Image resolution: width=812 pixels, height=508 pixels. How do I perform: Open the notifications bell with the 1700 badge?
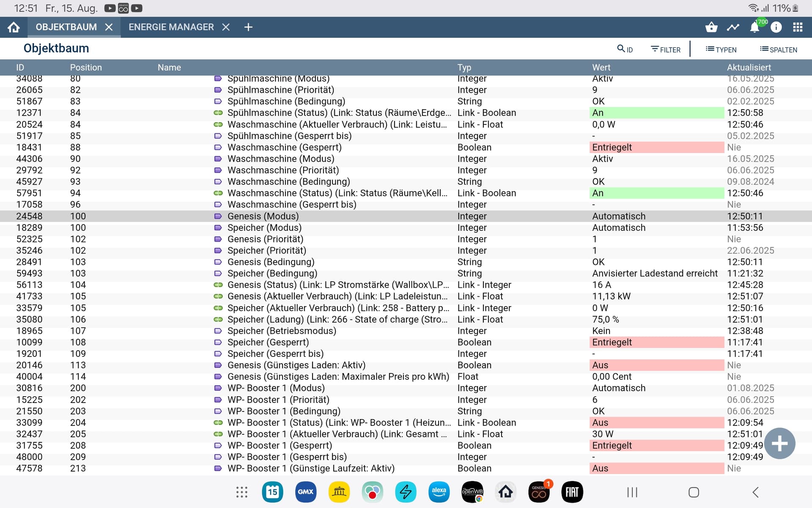tap(754, 27)
